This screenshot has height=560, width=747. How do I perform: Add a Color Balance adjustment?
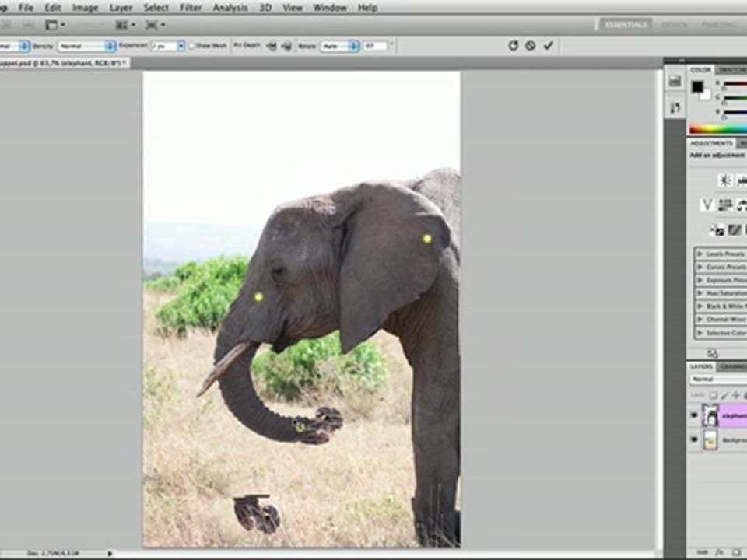pos(742,205)
